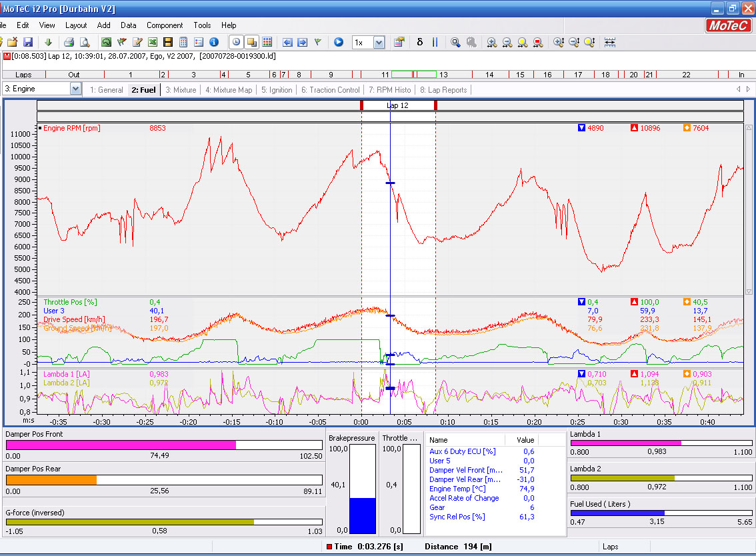The height and width of the screenshot is (556, 756).
Task: Click the Excel export icon
Action: pos(153,43)
